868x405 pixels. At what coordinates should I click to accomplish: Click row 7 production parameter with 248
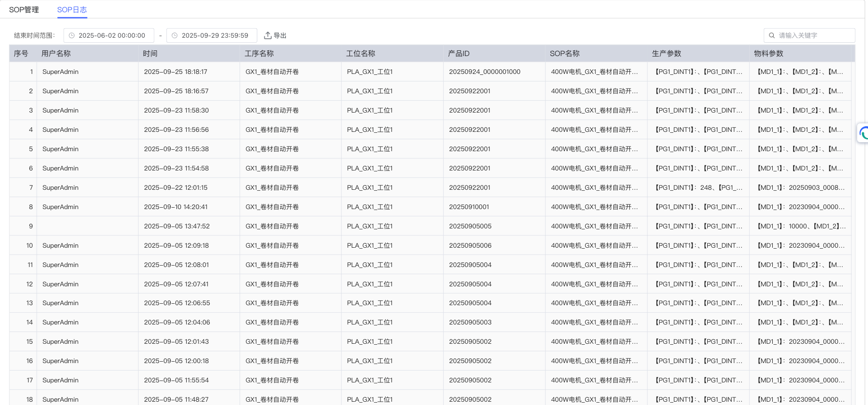699,188
